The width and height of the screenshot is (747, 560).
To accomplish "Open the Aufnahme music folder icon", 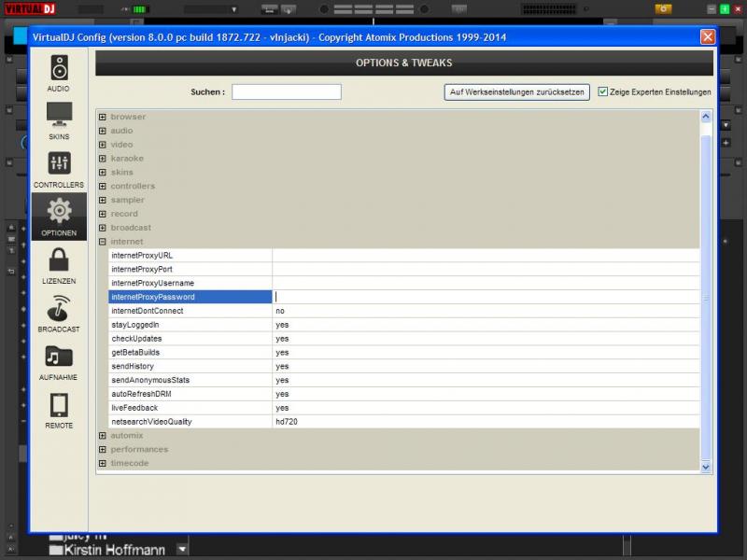I will click(x=59, y=356).
